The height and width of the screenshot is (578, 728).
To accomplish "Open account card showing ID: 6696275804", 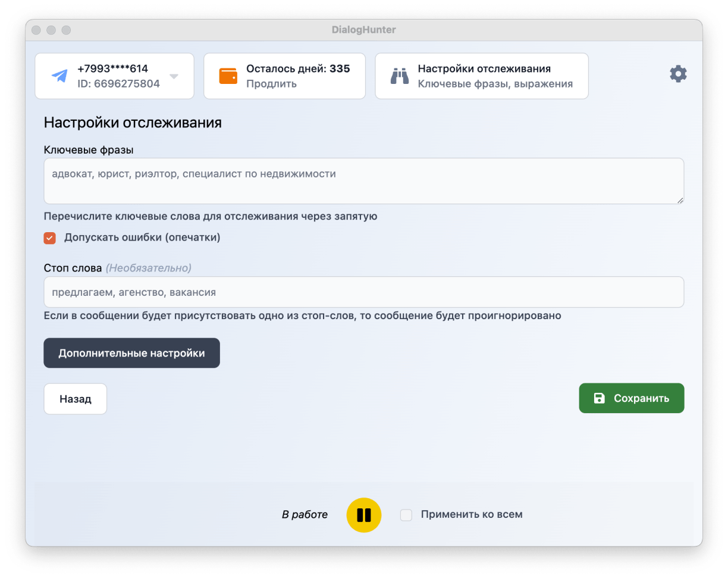I will (118, 83).
